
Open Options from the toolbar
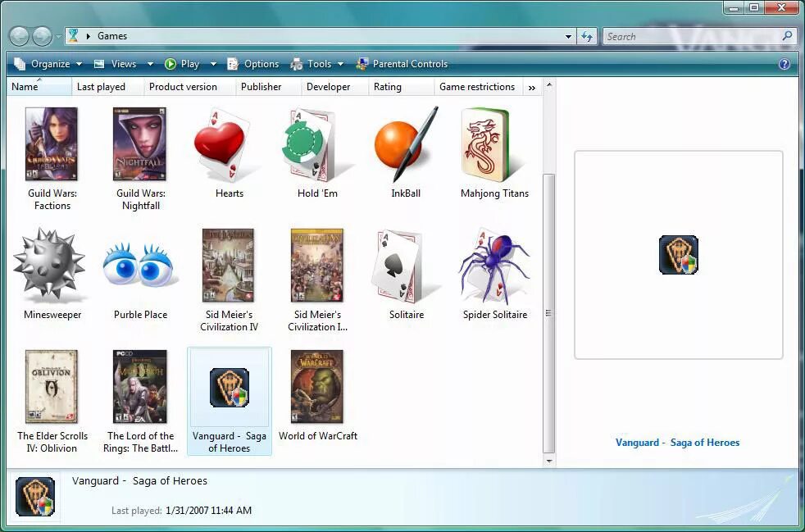pos(253,64)
